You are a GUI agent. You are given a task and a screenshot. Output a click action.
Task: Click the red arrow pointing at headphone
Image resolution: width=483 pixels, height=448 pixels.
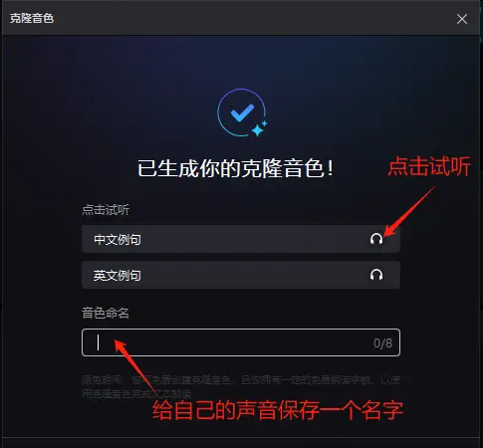coord(409,211)
